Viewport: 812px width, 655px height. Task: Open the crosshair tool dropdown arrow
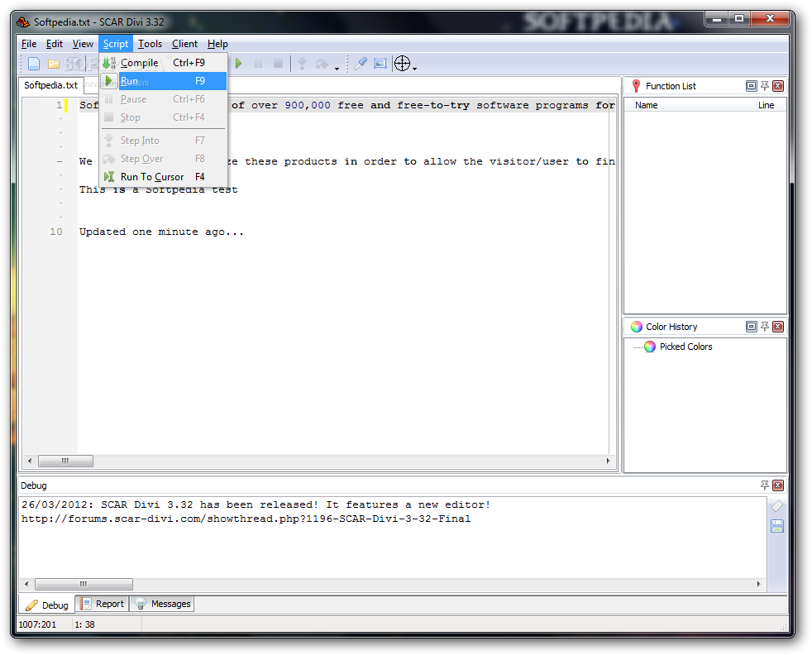415,68
